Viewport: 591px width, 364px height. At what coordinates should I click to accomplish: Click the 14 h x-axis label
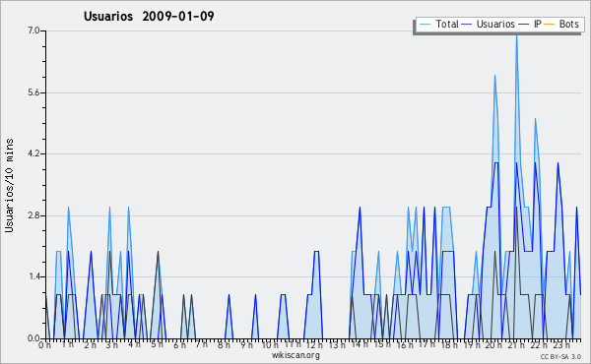[x=360, y=344]
